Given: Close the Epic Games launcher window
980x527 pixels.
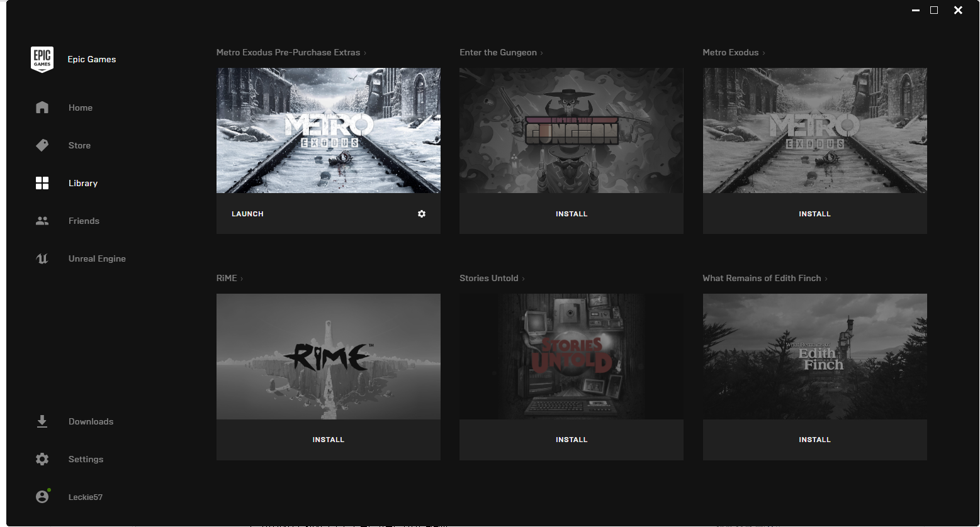Looking at the screenshot, I should pyautogui.click(x=958, y=10).
